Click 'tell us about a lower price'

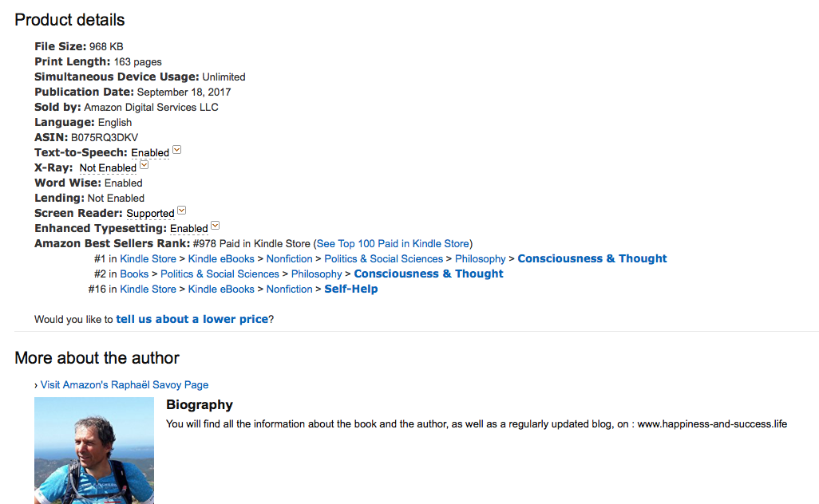point(192,319)
